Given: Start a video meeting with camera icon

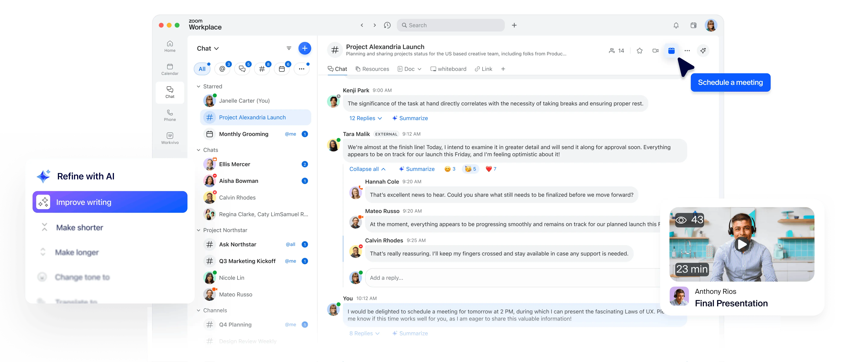Looking at the screenshot, I should point(655,51).
